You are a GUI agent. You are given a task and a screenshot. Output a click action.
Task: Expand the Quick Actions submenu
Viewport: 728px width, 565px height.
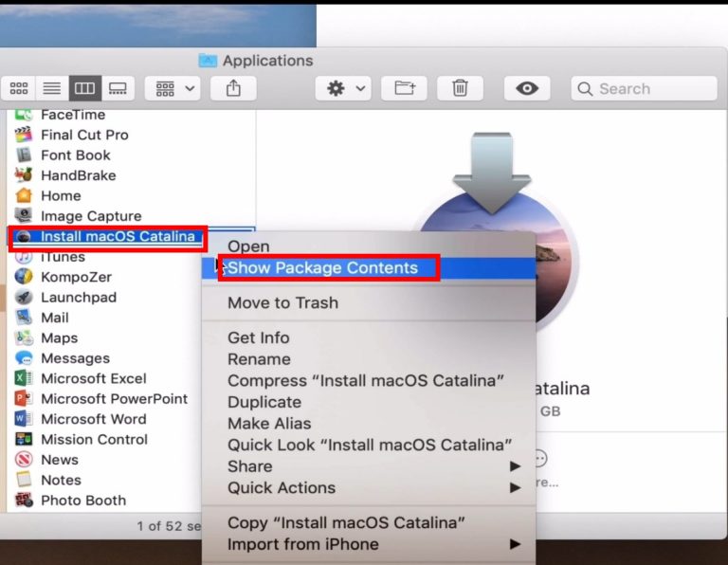coord(369,487)
